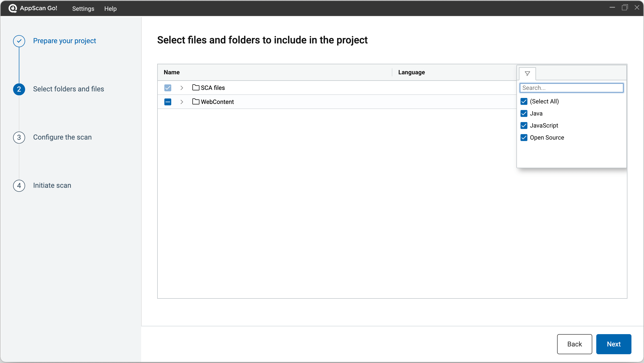Click the SCA files checkbox to deselect
Screen dimensions: 644x363
point(168,88)
